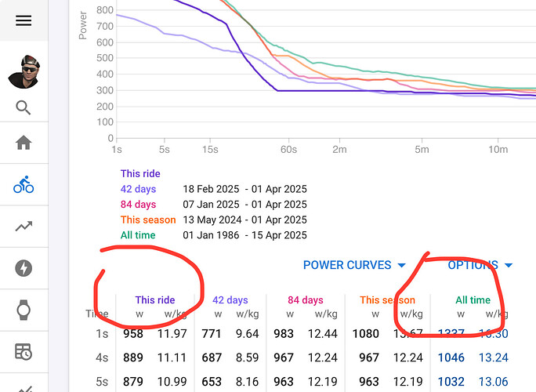Viewport: 536px width, 392px height.
Task: Click the 2m x-axis label
Action: tap(339, 150)
